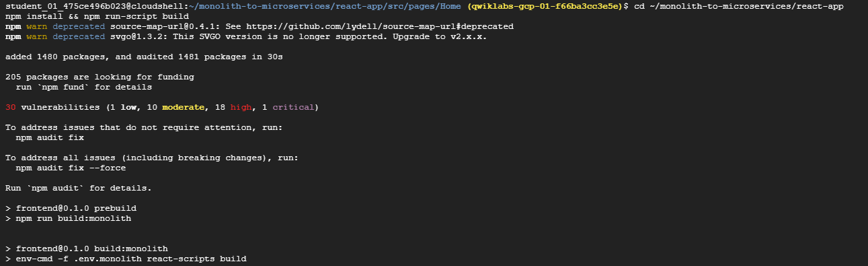Click the qwiklabs-gcp-01-f66ba3cc3e5e project ID

click(548, 6)
